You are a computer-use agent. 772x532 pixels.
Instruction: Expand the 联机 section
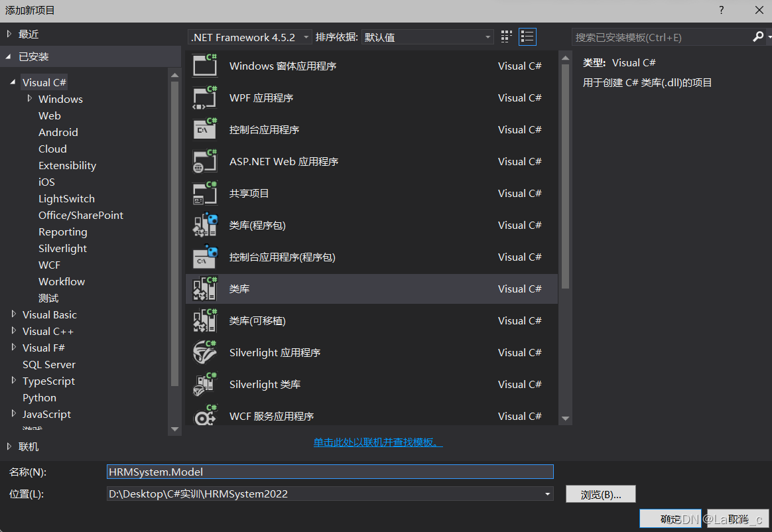click(x=9, y=446)
